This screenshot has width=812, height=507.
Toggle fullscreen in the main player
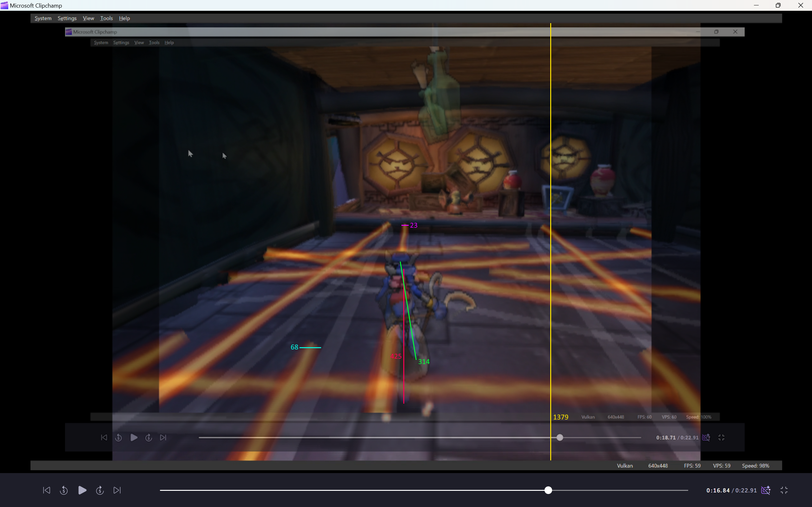point(784,490)
